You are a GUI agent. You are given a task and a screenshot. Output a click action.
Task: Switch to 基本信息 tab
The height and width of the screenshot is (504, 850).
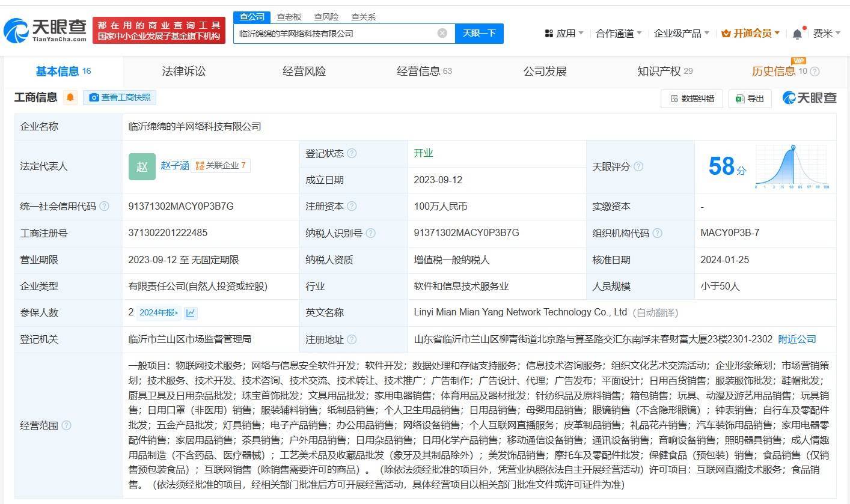(63, 71)
